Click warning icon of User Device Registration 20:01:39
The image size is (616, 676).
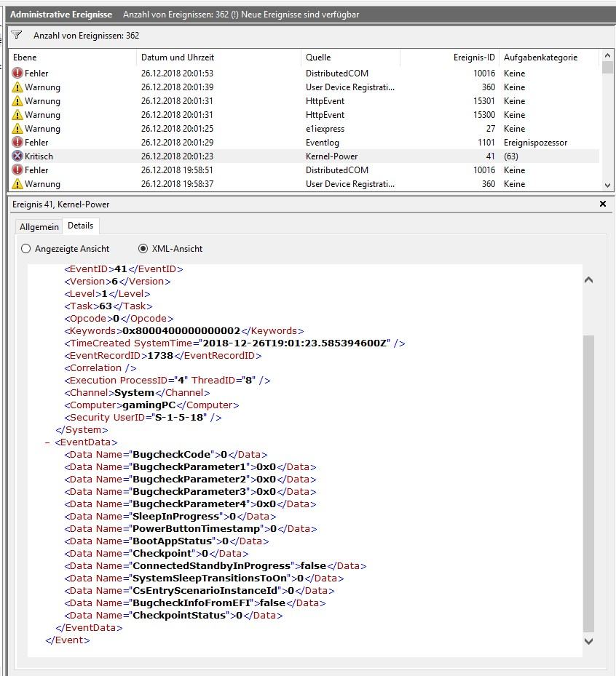17,87
